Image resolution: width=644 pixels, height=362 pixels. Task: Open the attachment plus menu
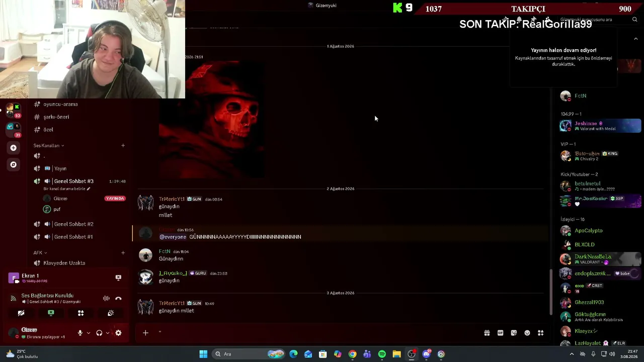pos(145,333)
